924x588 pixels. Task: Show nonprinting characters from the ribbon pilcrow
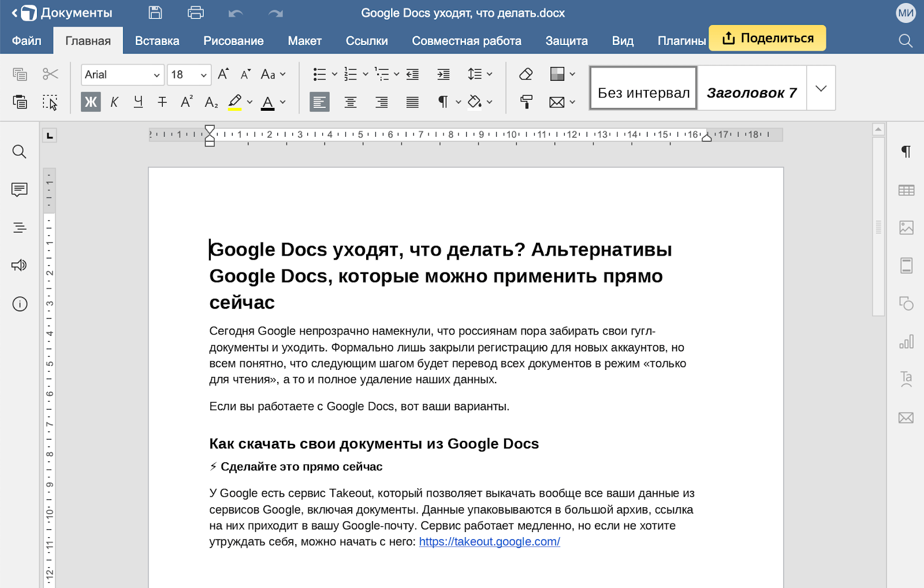point(443,102)
